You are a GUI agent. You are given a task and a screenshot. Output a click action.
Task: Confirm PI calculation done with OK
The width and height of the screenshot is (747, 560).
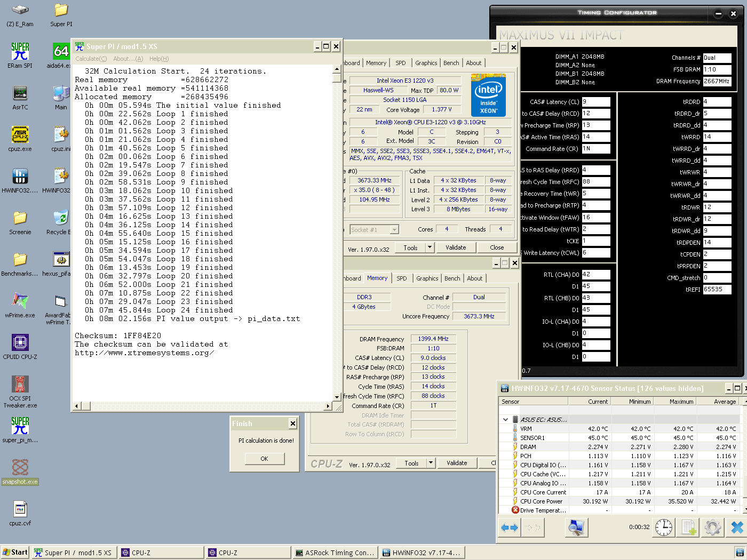(x=265, y=459)
